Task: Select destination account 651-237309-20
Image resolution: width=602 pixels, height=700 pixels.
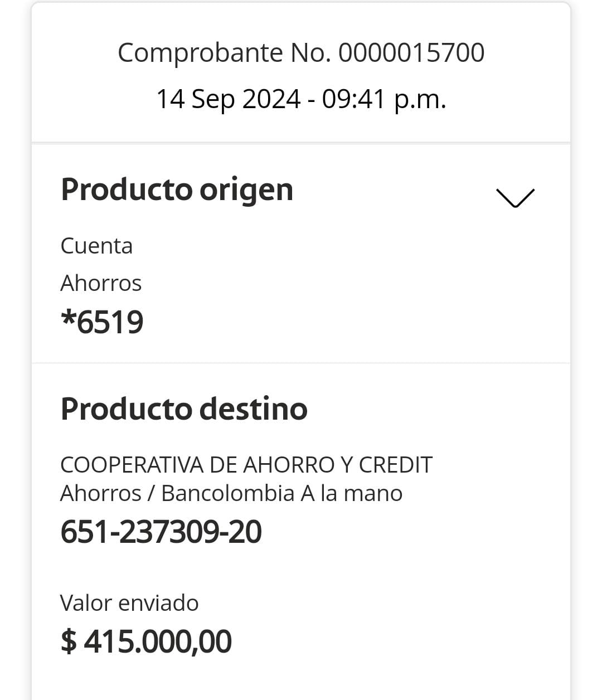Action: pyautogui.click(x=161, y=531)
